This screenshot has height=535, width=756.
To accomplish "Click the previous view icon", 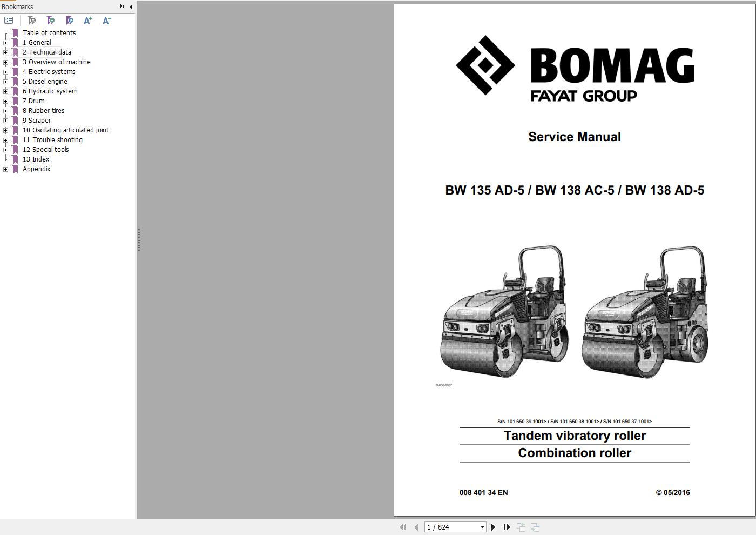I will pyautogui.click(x=521, y=527).
